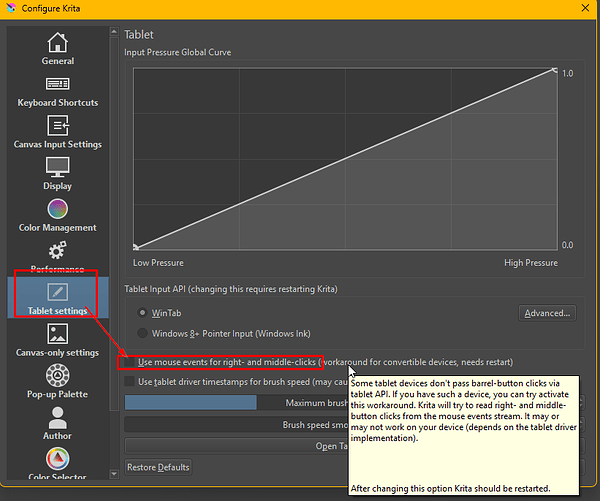The image size is (600, 501).
Task: Close the Configure Krita dialog
Action: point(585,8)
